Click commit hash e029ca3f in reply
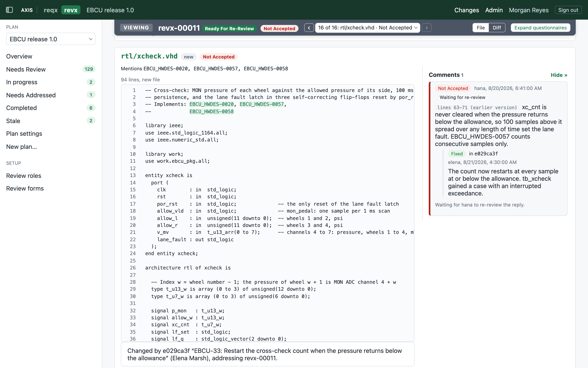 (486, 154)
